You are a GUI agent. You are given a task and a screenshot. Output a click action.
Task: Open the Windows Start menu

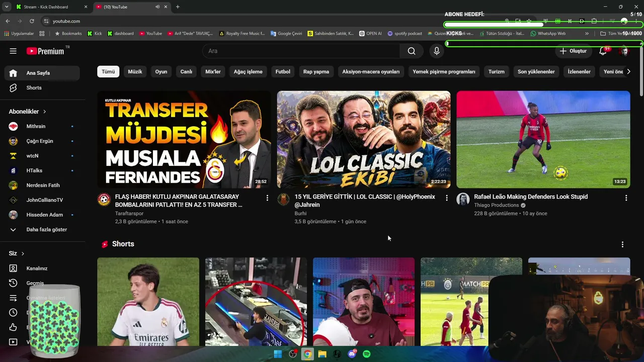[x=278, y=354]
